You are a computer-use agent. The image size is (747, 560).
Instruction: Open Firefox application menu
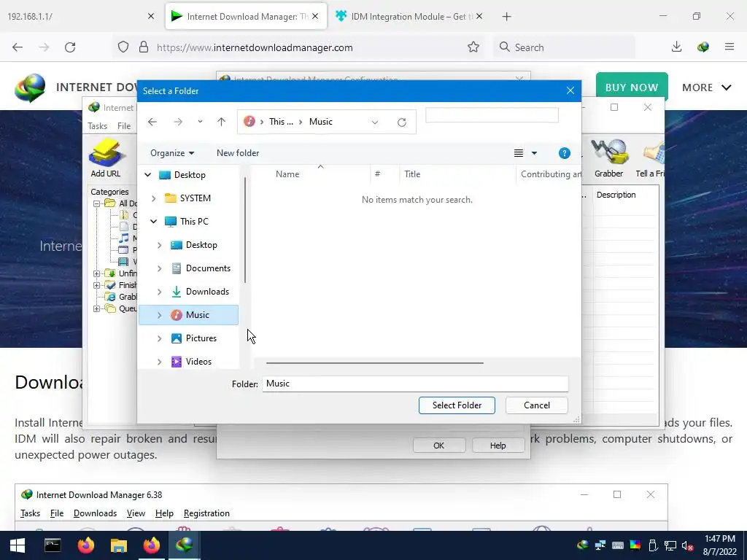tap(729, 47)
